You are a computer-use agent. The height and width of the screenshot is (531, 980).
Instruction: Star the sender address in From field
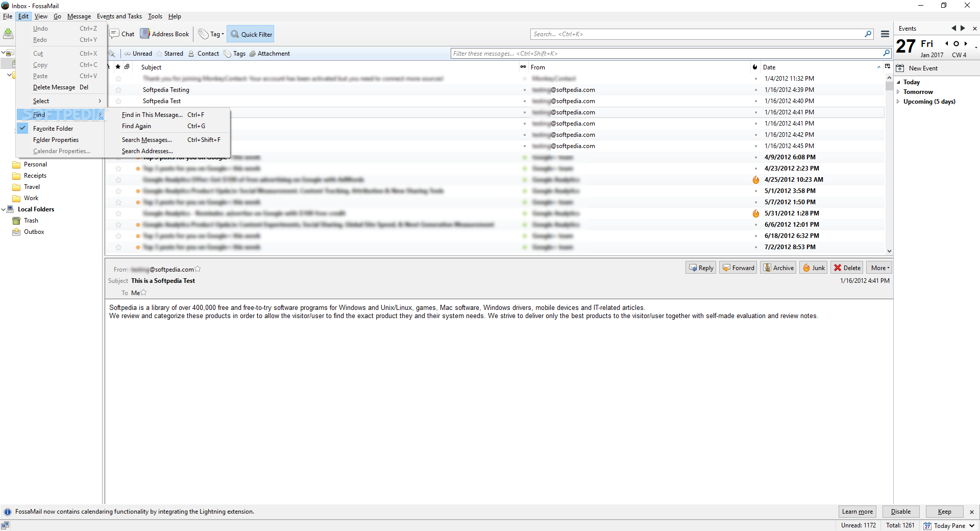(x=198, y=269)
